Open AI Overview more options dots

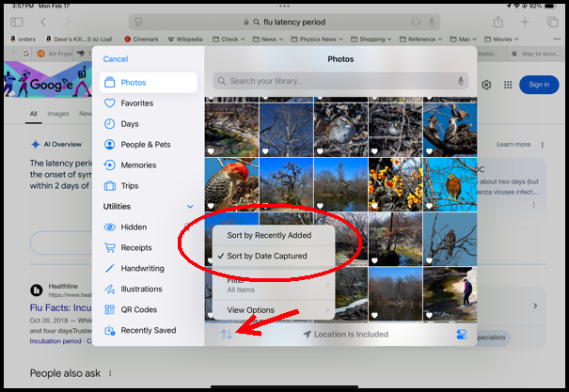click(542, 145)
